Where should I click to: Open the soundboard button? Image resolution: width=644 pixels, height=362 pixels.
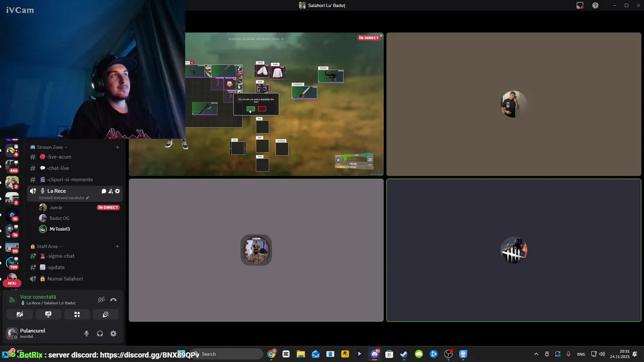point(106,314)
